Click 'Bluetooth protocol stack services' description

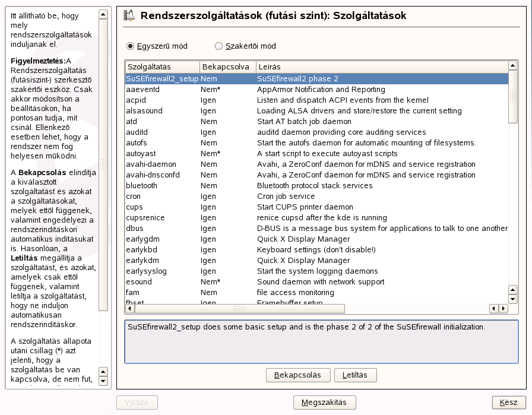tap(315, 186)
